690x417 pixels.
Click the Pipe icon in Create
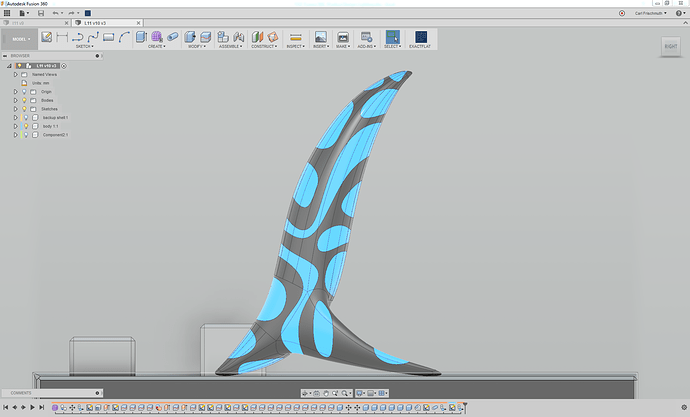pyautogui.click(x=172, y=37)
